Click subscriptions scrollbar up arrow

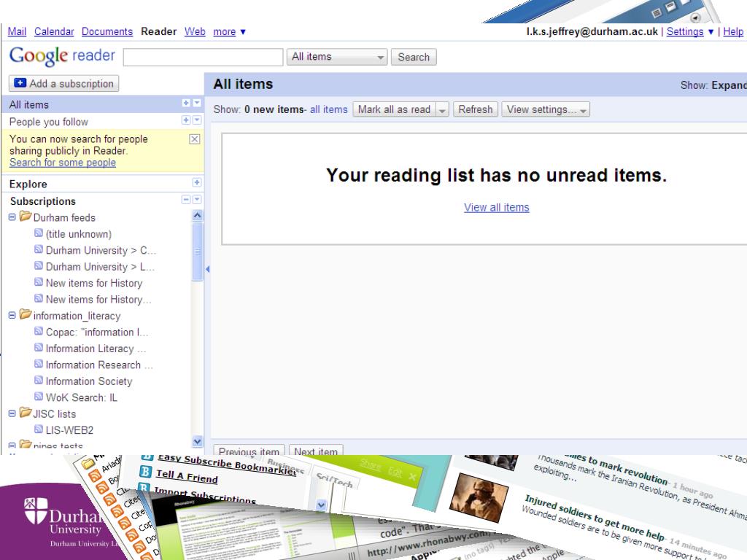[197, 216]
